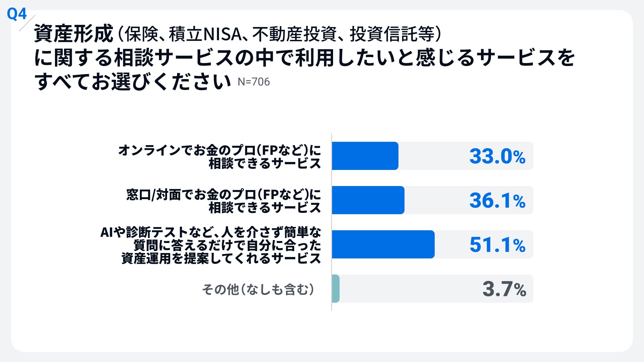Click the blue 36.1% bar fill
The height and width of the screenshot is (362, 644).
(x=368, y=200)
